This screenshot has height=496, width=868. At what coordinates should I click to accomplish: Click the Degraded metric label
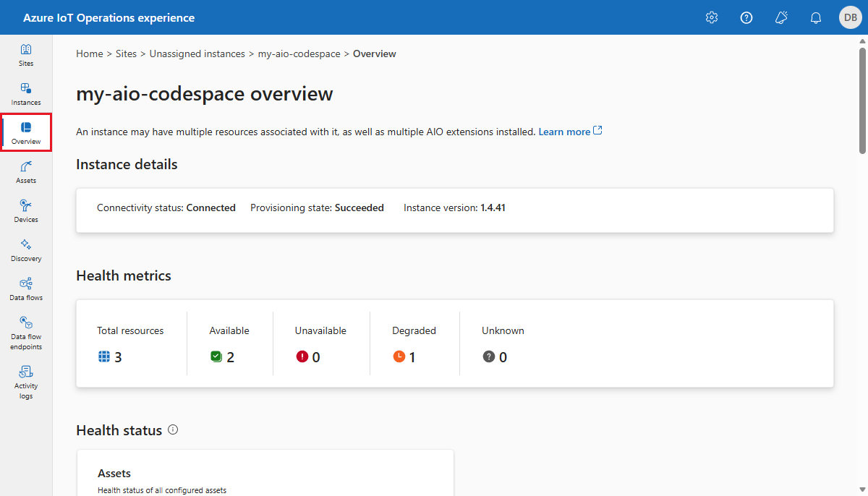point(414,330)
